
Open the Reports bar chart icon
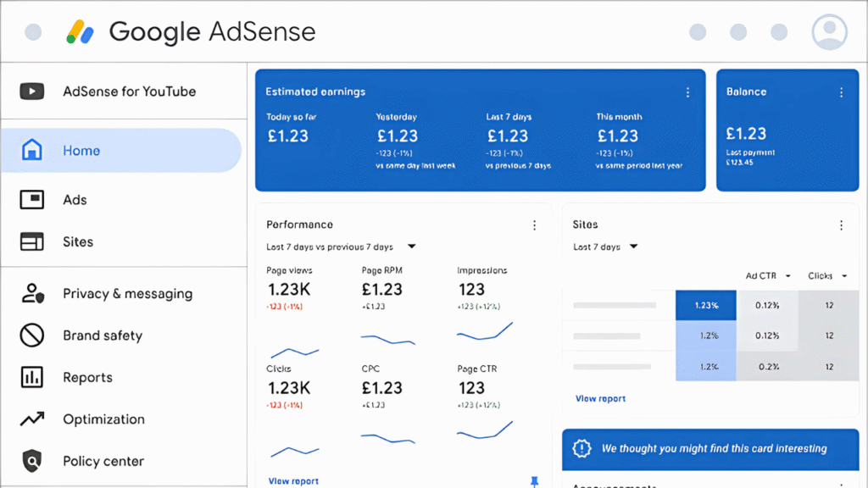[32, 377]
